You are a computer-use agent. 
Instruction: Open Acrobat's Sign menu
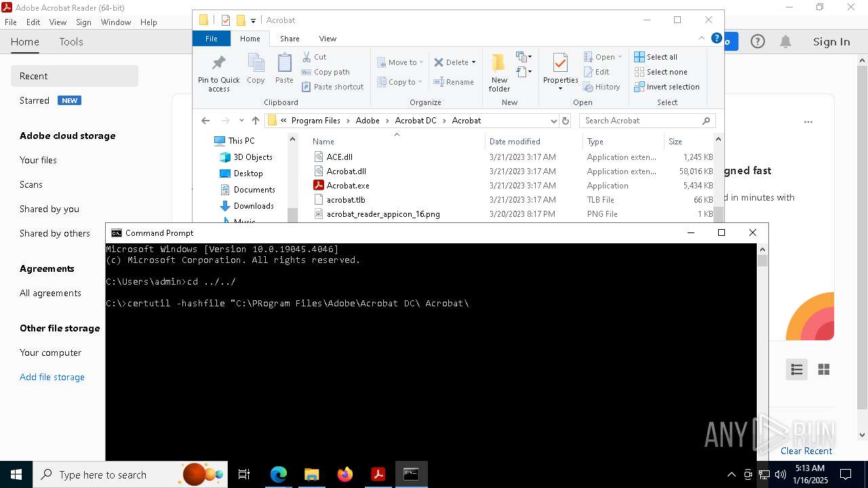click(83, 22)
